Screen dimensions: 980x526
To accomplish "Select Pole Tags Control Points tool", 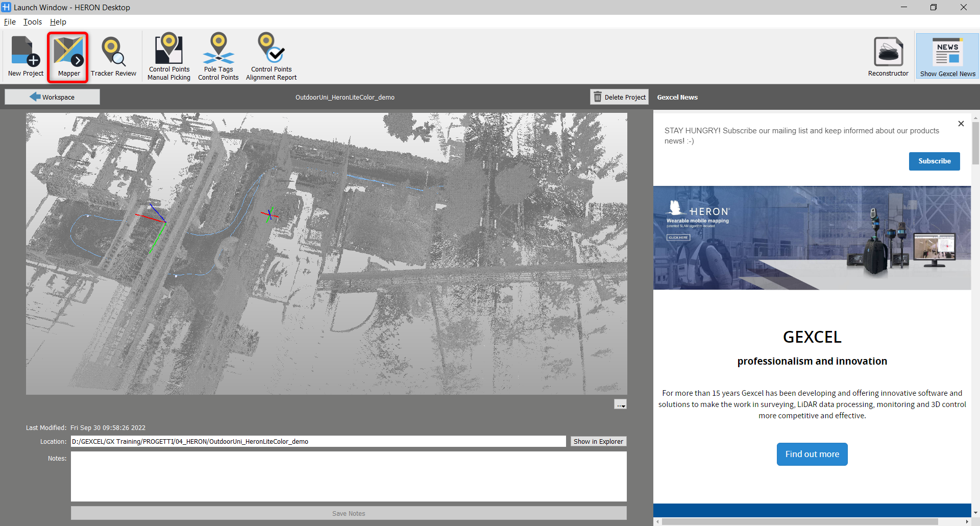I will point(218,56).
